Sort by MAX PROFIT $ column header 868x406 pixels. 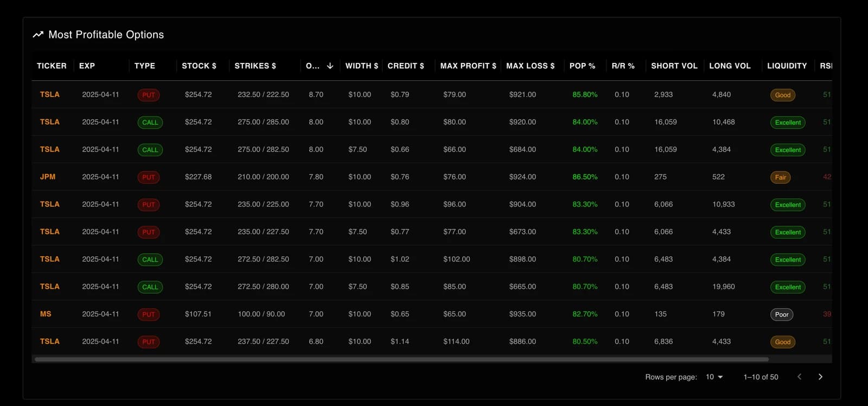pos(468,66)
